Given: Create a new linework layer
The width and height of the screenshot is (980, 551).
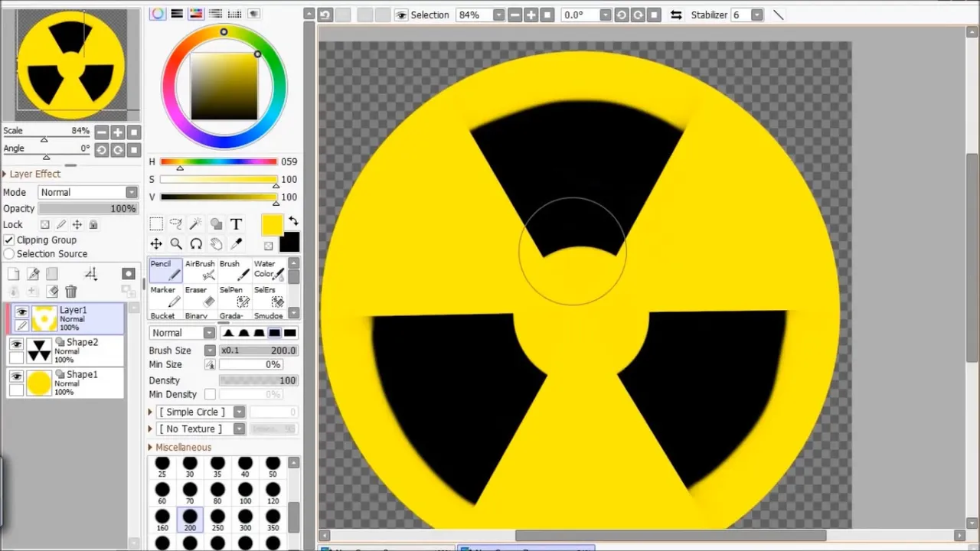Looking at the screenshot, I should tap(33, 274).
